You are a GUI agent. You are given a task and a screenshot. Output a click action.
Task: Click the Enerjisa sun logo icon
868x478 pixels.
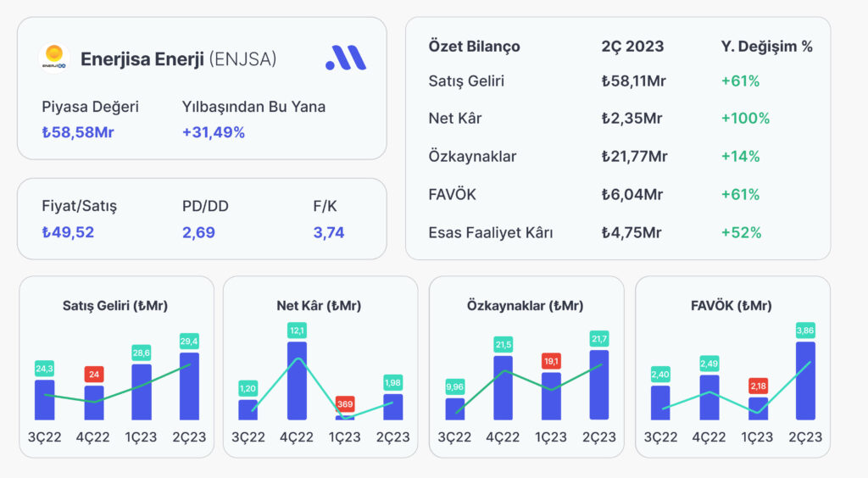point(54,58)
